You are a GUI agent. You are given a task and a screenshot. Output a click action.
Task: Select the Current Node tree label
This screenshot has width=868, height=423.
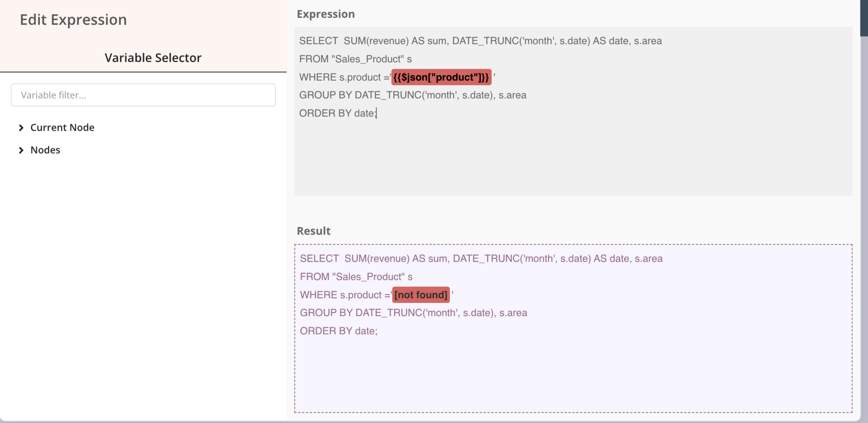tap(62, 128)
